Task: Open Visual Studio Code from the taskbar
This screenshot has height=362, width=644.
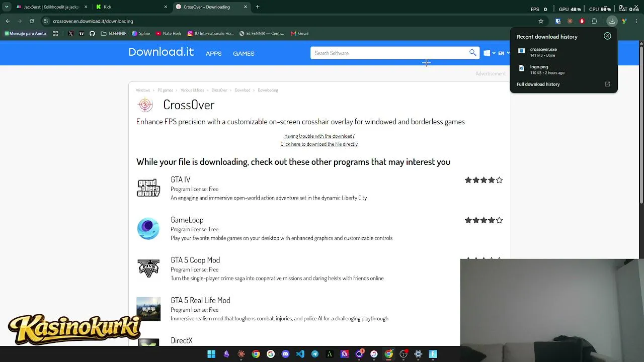Action: [300, 354]
